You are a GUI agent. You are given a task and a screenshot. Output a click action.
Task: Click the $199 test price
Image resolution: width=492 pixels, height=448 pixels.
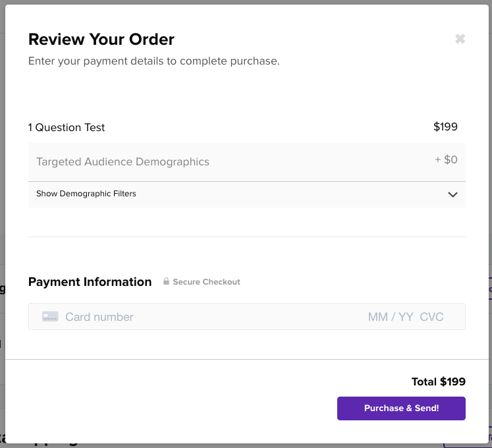point(445,126)
